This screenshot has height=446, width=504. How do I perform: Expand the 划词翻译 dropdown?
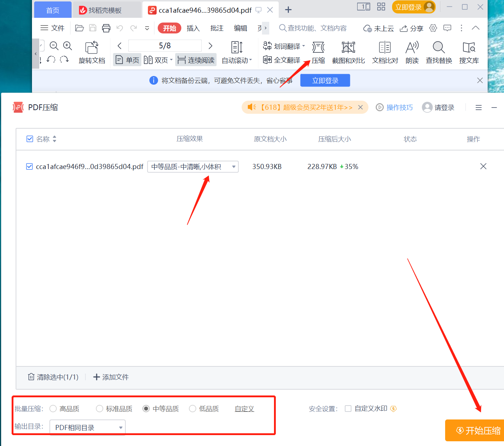tap(303, 46)
